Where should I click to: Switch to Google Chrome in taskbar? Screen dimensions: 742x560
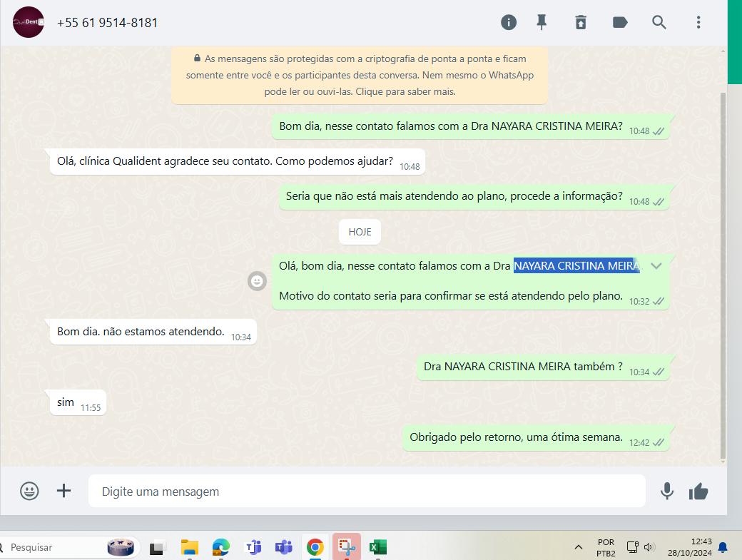click(315, 547)
